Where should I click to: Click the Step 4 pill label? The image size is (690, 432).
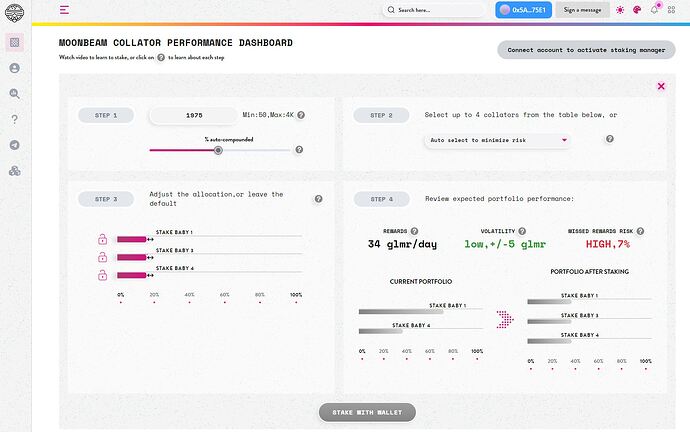tap(381, 199)
